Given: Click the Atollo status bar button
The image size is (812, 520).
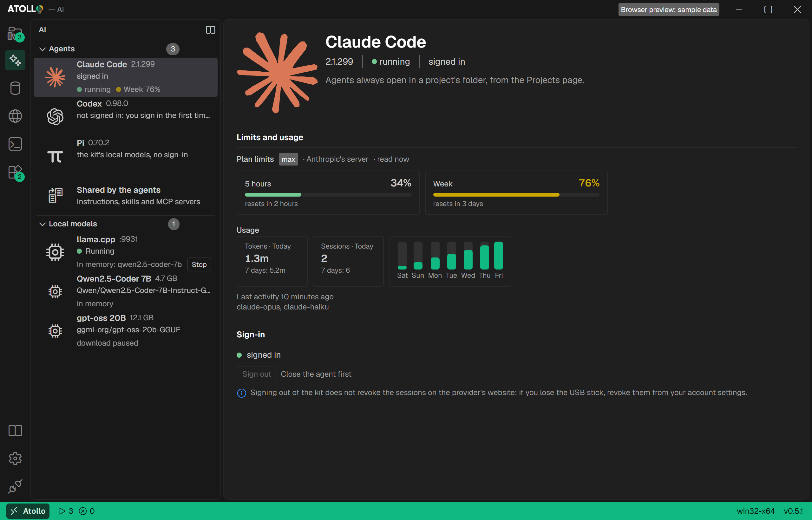Looking at the screenshot, I should click(28, 511).
